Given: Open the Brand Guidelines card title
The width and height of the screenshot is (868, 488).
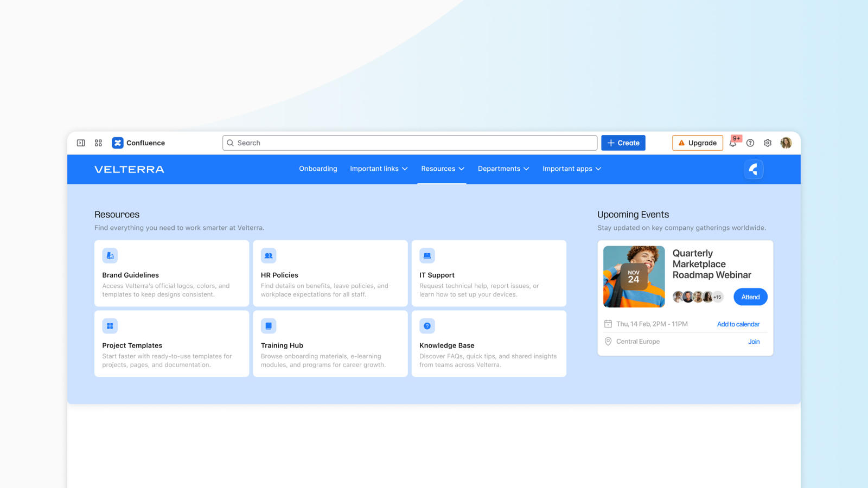Looking at the screenshot, I should click(131, 275).
